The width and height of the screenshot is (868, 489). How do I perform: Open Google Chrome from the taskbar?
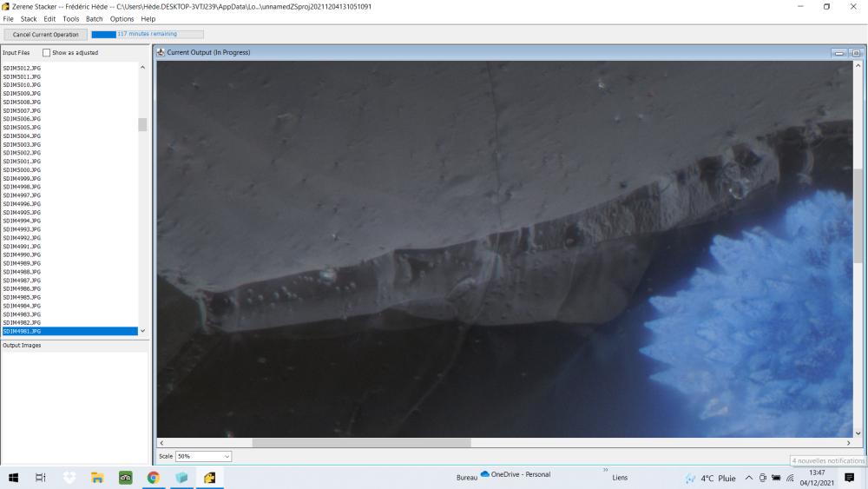[154, 478]
